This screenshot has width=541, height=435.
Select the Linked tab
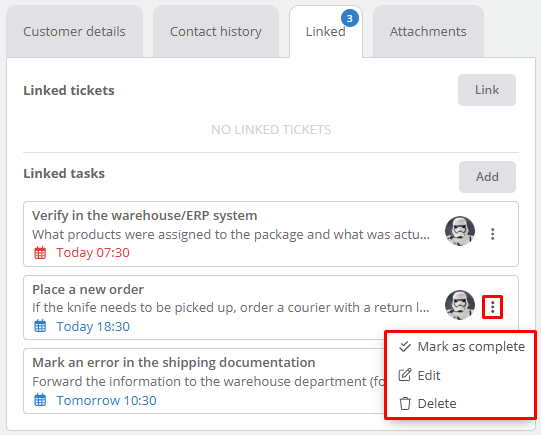coord(326,31)
